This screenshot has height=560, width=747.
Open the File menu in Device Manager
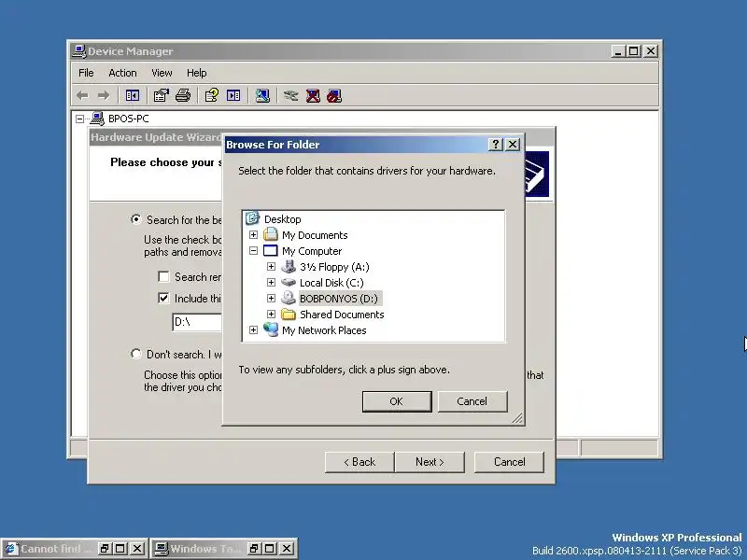coord(86,73)
